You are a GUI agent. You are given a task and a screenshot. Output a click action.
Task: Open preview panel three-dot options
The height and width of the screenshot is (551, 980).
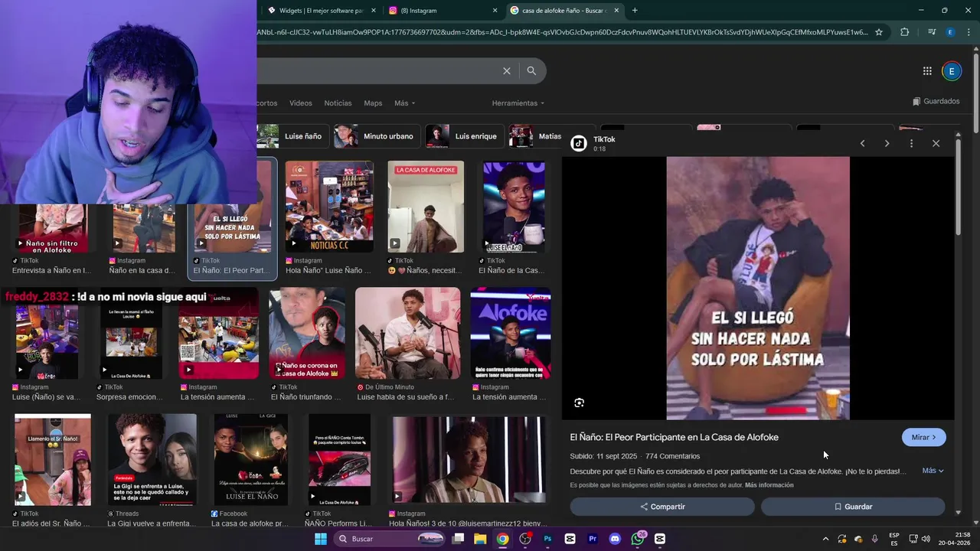click(911, 143)
